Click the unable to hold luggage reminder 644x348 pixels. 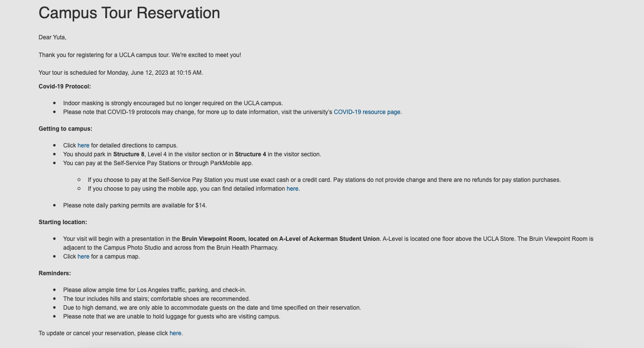[172, 317]
